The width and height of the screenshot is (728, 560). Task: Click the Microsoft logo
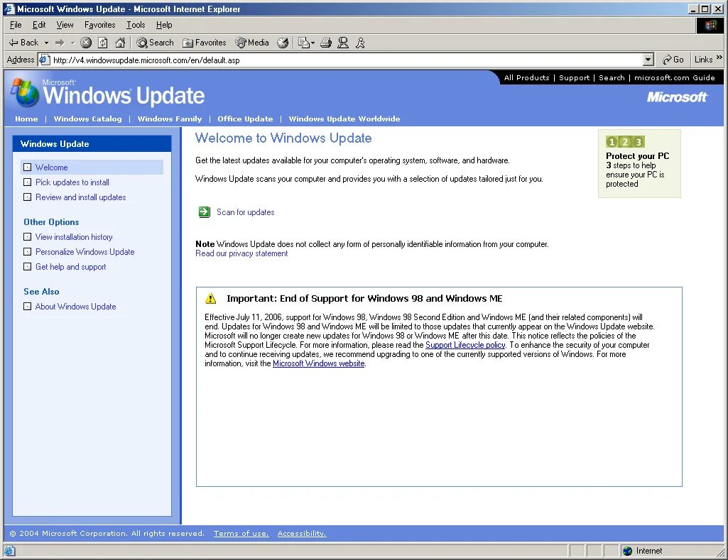point(677,97)
